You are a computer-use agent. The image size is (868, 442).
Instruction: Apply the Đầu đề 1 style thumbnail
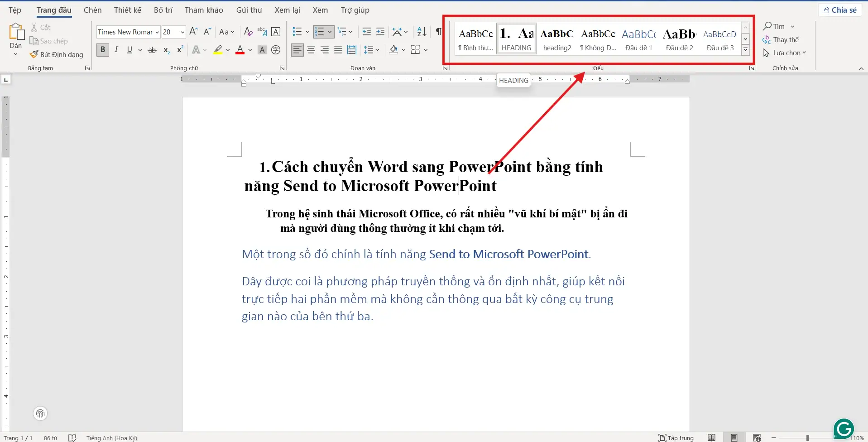[638, 39]
